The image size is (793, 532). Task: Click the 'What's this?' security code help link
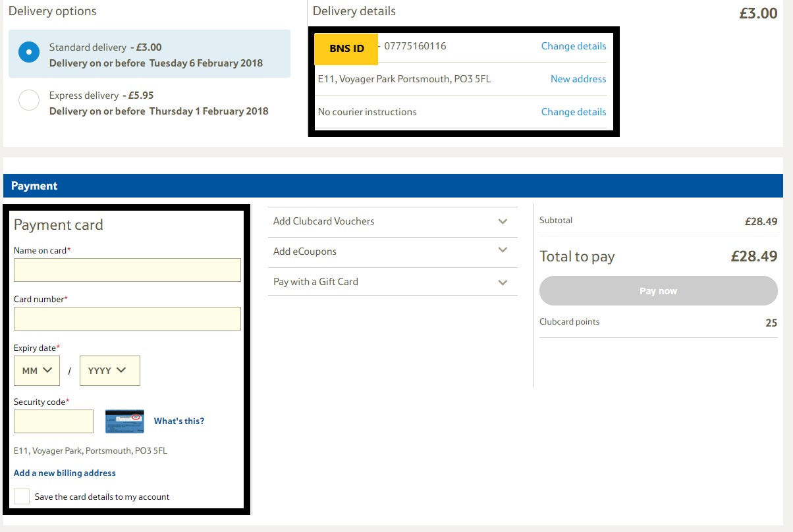point(178,421)
